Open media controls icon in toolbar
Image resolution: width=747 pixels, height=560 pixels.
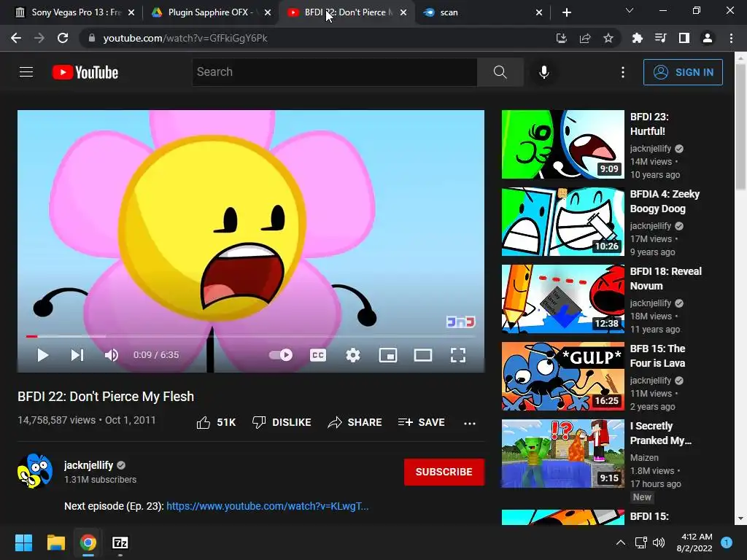coord(660,38)
